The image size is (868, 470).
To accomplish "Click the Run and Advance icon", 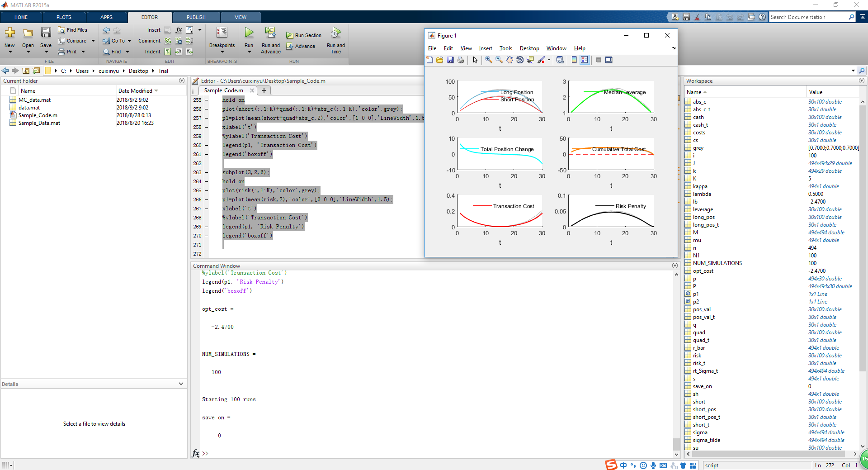I will (x=270, y=33).
